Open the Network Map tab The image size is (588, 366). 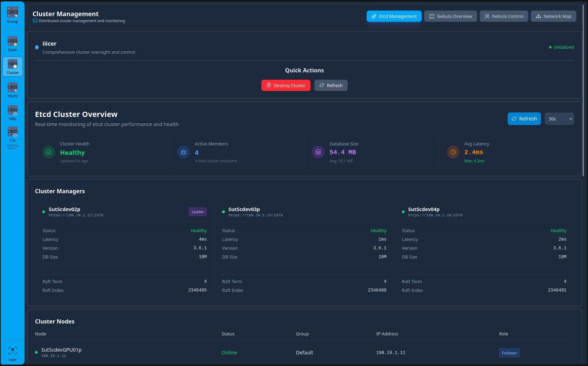click(x=553, y=16)
